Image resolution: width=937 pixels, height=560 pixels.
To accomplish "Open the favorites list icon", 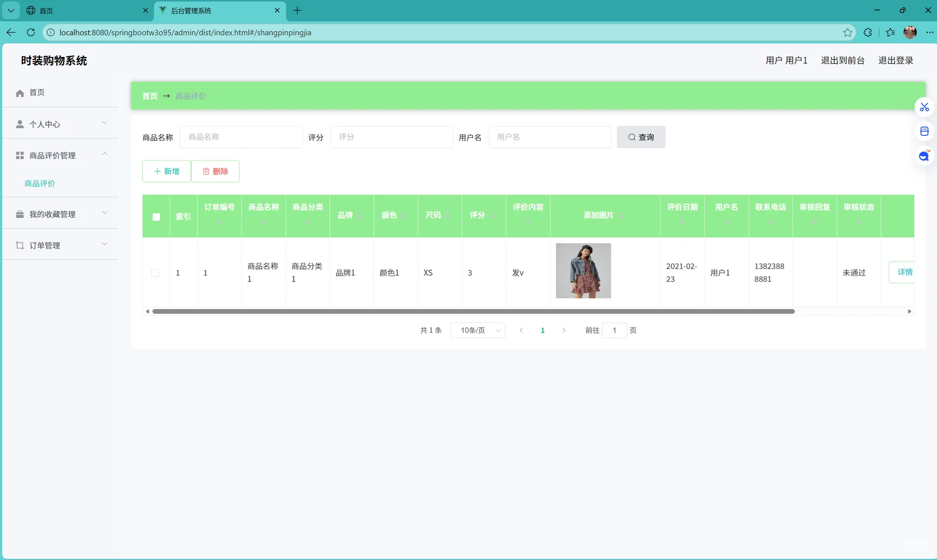I will 890,32.
